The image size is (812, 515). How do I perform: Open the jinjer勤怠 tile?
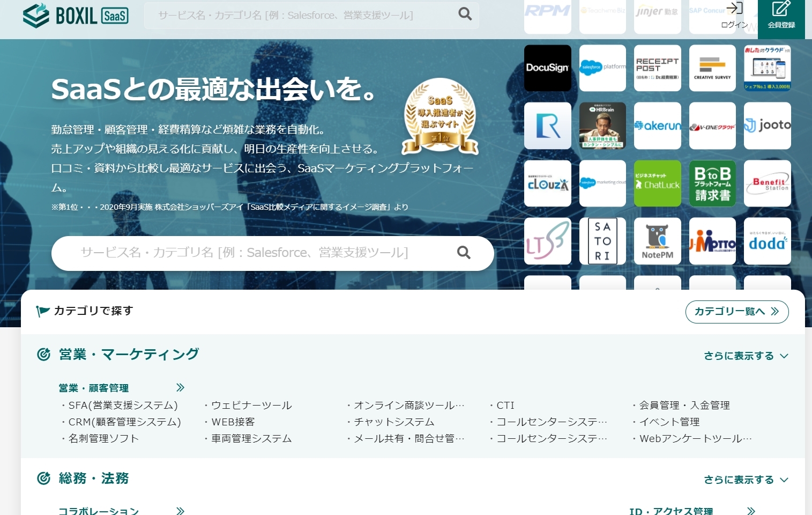[x=658, y=17]
